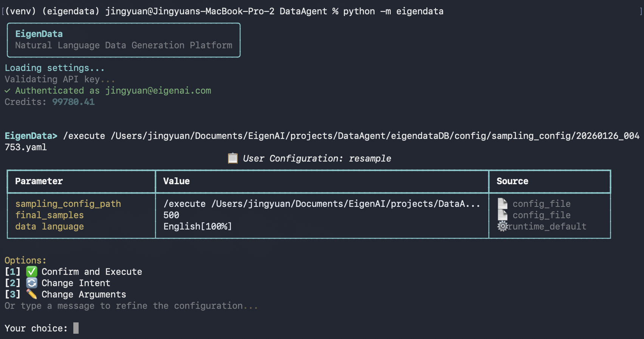This screenshot has height=339, width=644.
Task: Click the User Configuration: resample heading
Action: (x=317, y=159)
